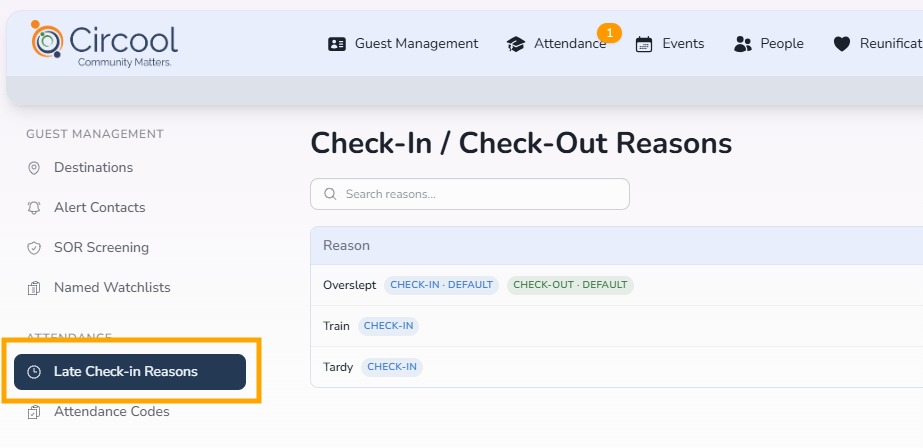Click the Check-In / Check-Out Reasons heading

coord(521,143)
